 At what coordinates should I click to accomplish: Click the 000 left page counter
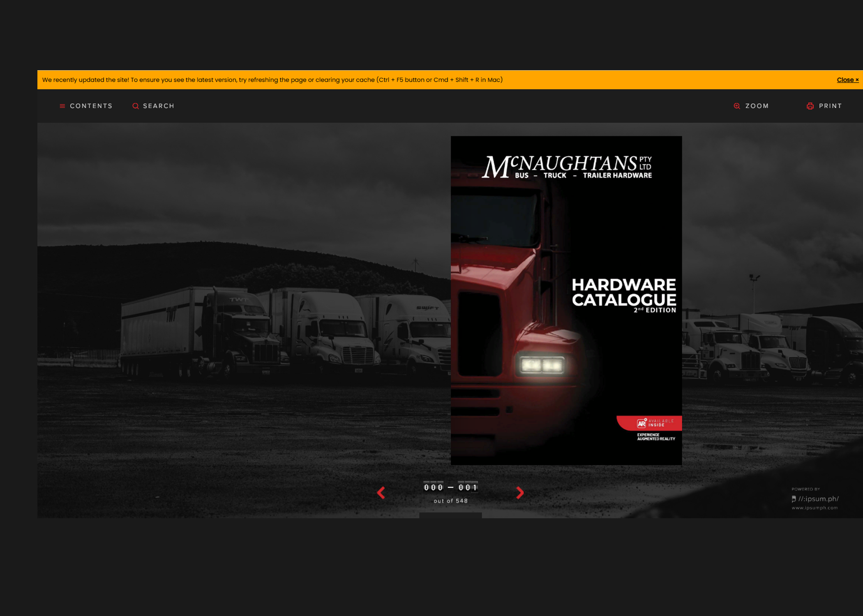(433, 487)
